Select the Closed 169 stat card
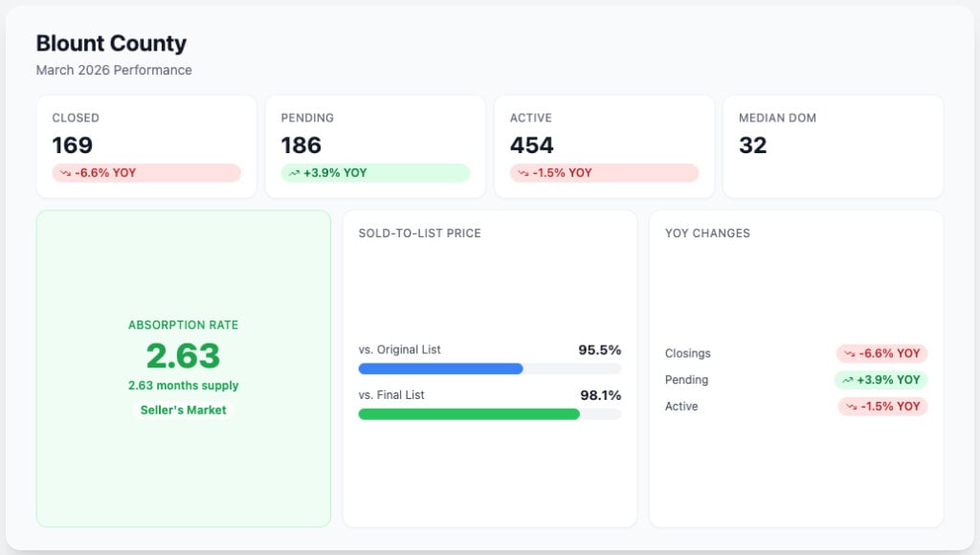This screenshot has height=555, width=980. [x=146, y=146]
